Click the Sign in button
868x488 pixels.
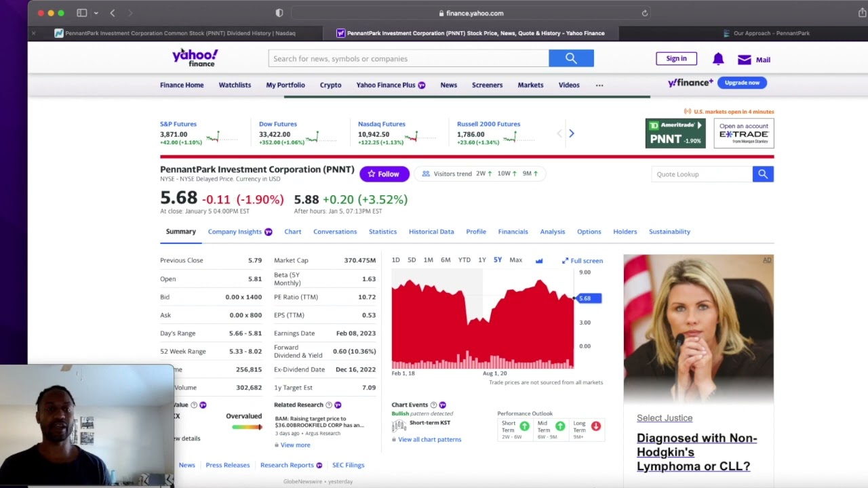click(x=676, y=58)
